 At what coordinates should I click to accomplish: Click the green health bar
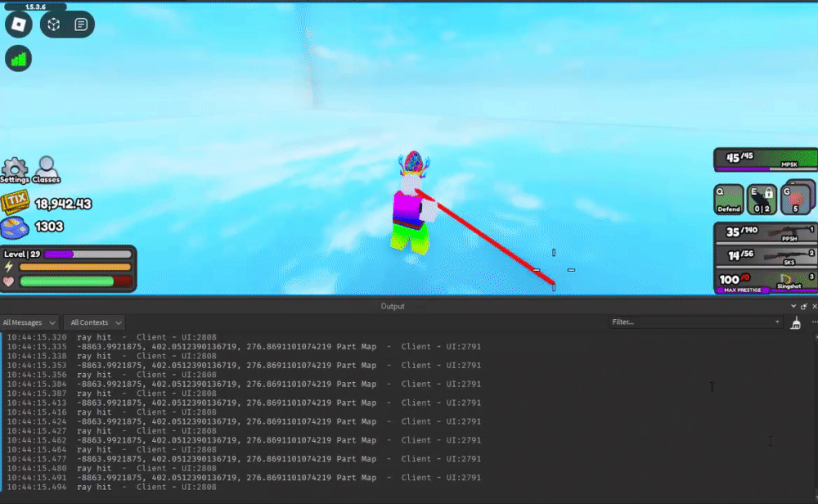click(x=67, y=281)
